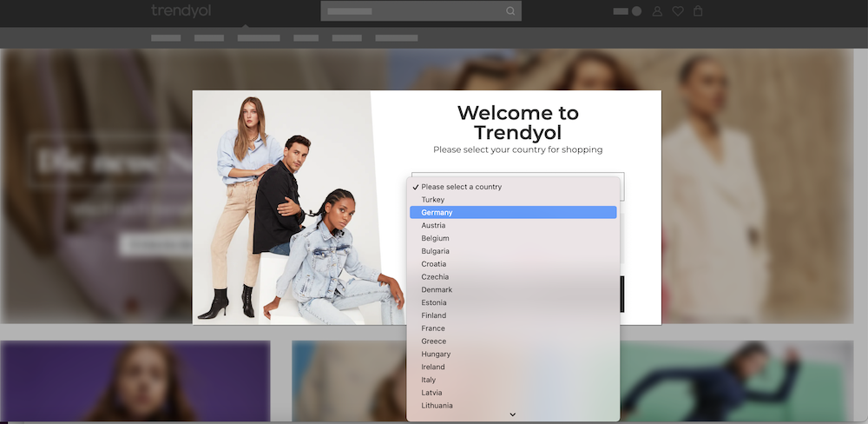Select Austria from the country list
Image resolution: width=868 pixels, height=424 pixels.
pos(513,225)
